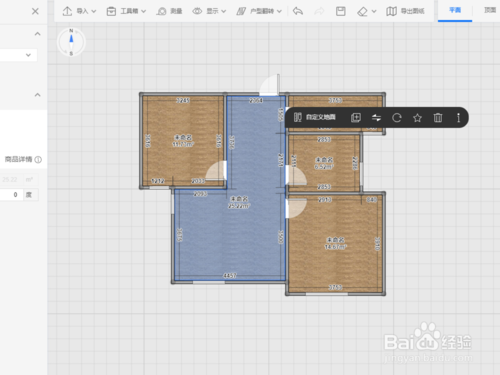Viewport: 500px width, 375px height.
Task: Open the import (导入) dropdown
Action: coord(79,11)
